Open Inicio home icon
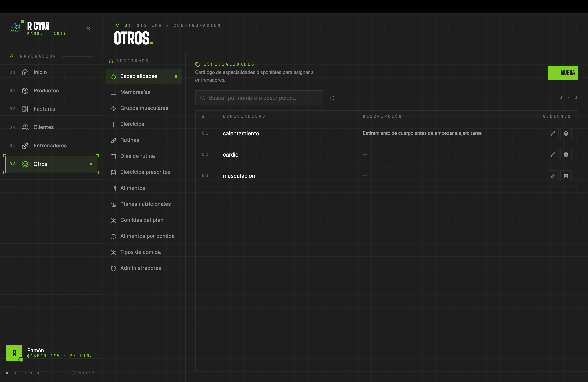The width and height of the screenshot is (588, 382). pyautogui.click(x=25, y=72)
